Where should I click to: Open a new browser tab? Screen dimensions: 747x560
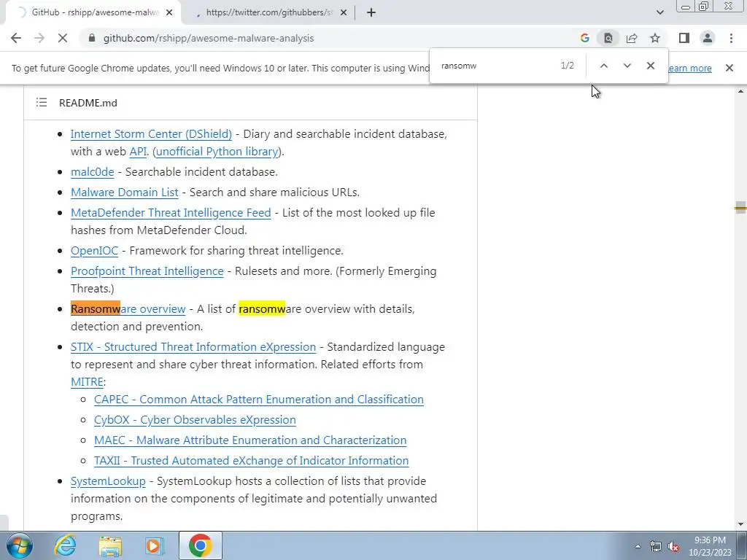pos(371,12)
